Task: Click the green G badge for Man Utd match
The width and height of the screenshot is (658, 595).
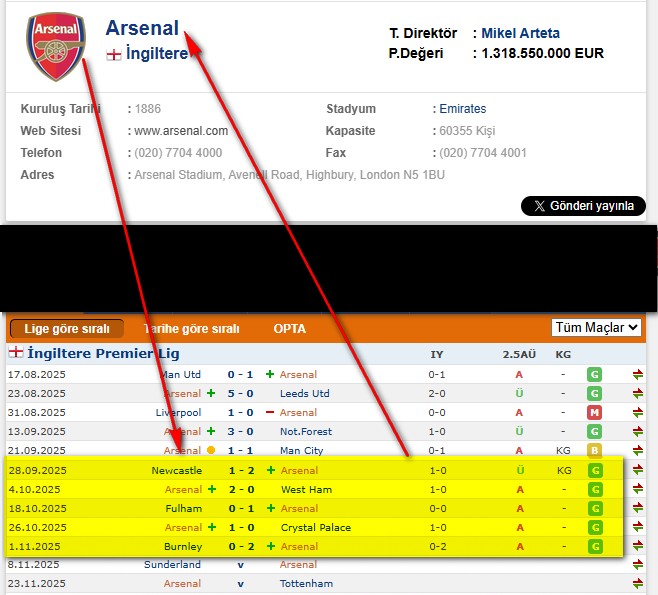Action: [595, 375]
